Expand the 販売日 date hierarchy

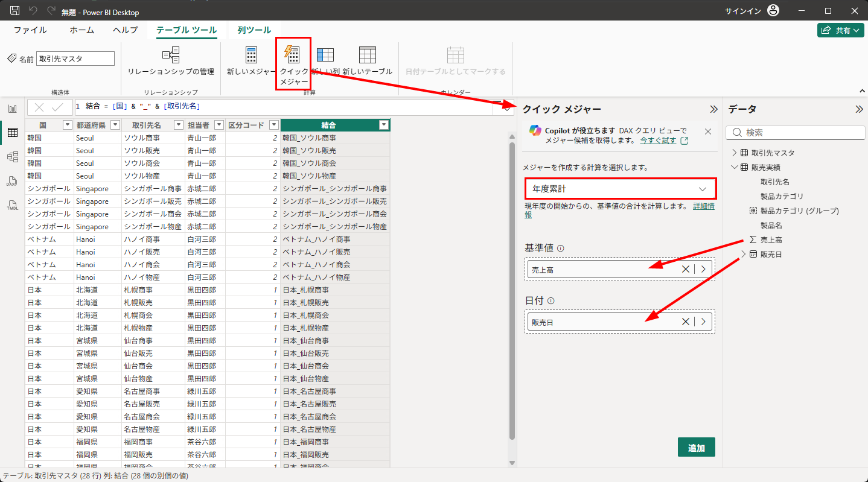pyautogui.click(x=743, y=254)
